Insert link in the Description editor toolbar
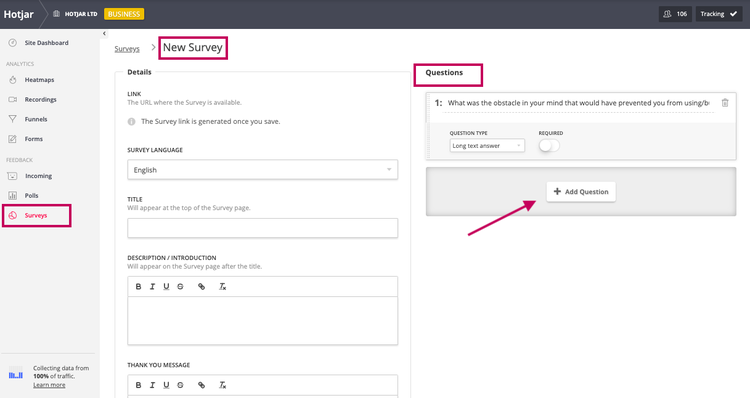This screenshot has width=750, height=398. click(201, 287)
